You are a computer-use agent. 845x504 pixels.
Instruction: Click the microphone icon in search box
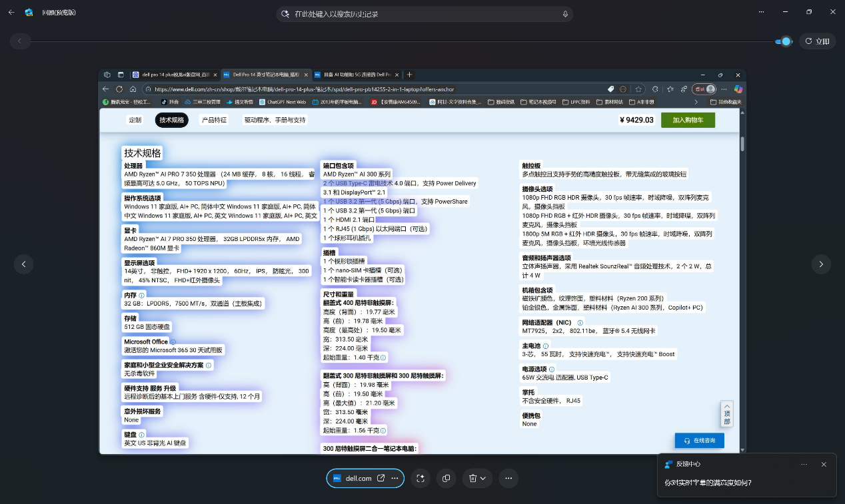click(x=565, y=14)
